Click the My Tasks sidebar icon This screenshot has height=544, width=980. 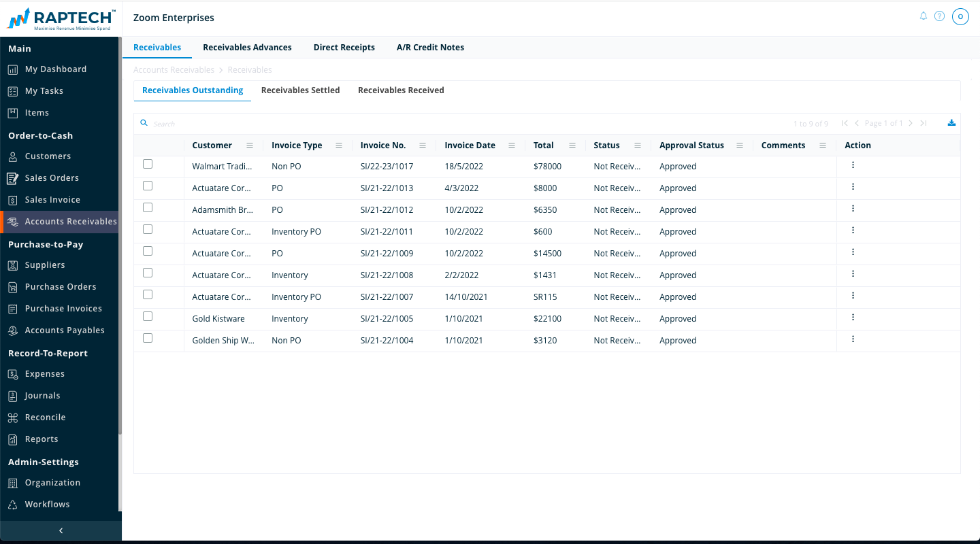12,91
